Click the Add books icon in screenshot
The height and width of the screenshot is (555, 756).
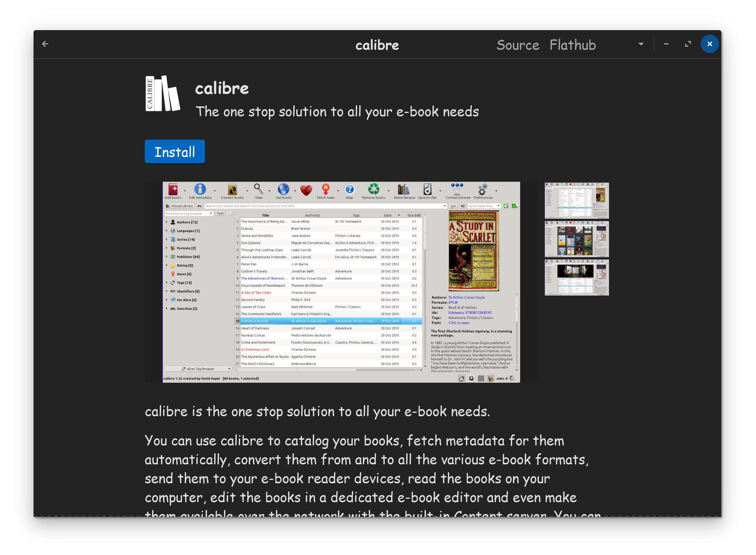pyautogui.click(x=173, y=190)
